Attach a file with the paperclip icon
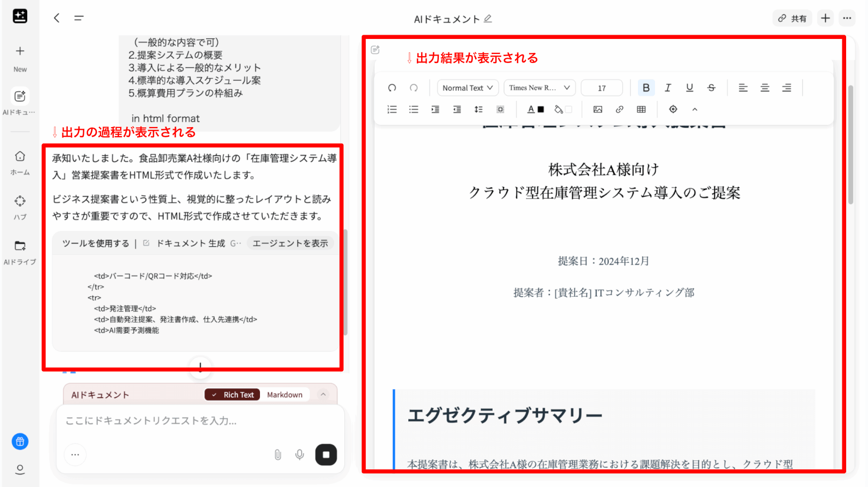Screen dimensions: 868x487 pyautogui.click(x=278, y=454)
